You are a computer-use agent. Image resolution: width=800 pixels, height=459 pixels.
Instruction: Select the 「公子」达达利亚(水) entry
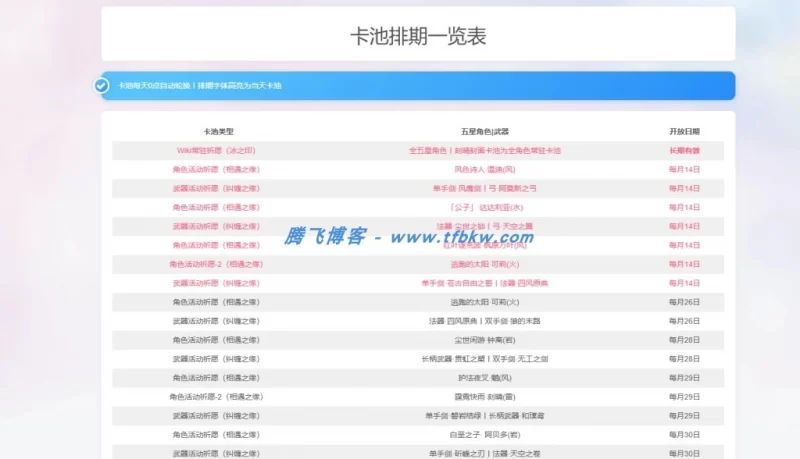[484, 207]
